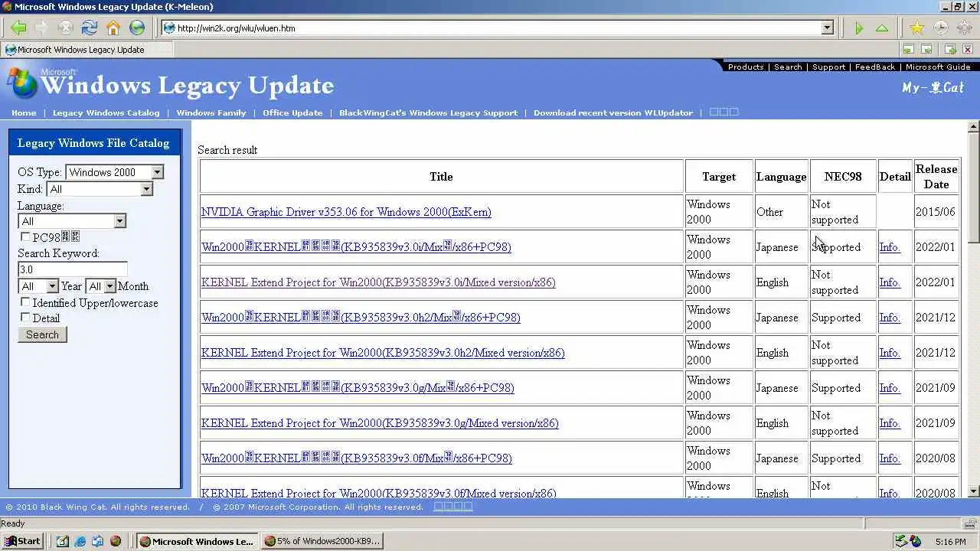Switch to next tab icon
This screenshot has height=551, width=980.
pyautogui.click(x=926, y=50)
